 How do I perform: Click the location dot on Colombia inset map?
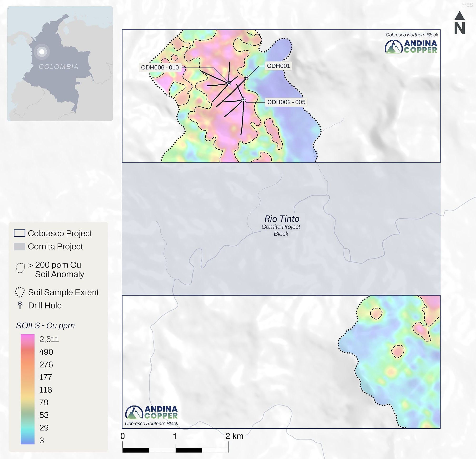42,52
